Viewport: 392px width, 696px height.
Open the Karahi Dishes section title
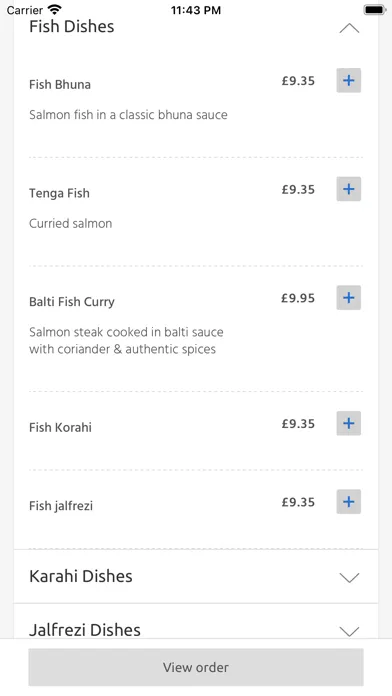point(81,576)
